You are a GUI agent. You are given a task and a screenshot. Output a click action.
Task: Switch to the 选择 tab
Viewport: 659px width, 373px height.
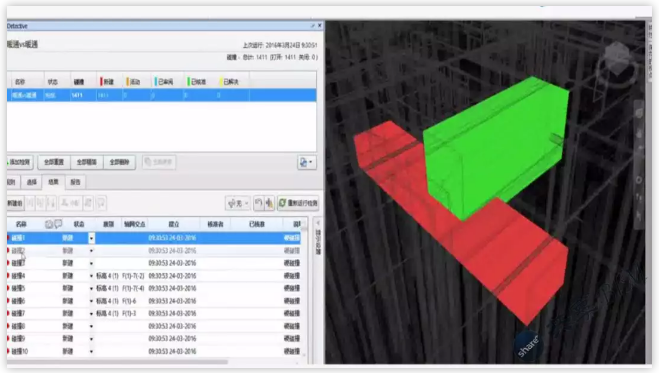coord(32,182)
